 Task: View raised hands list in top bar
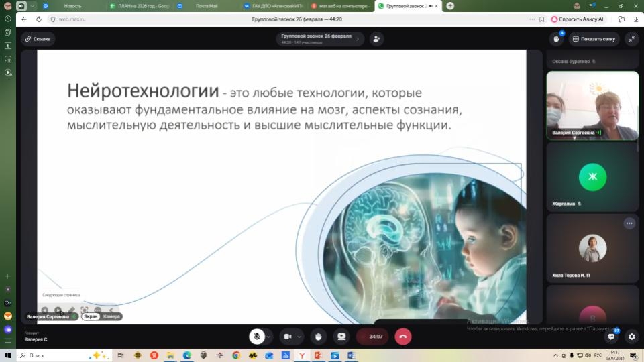point(556,39)
